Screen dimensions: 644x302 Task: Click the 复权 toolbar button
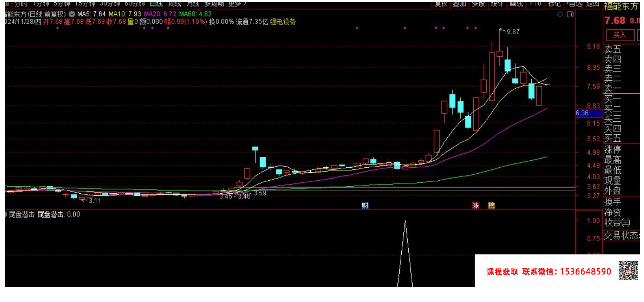tap(441, 3)
